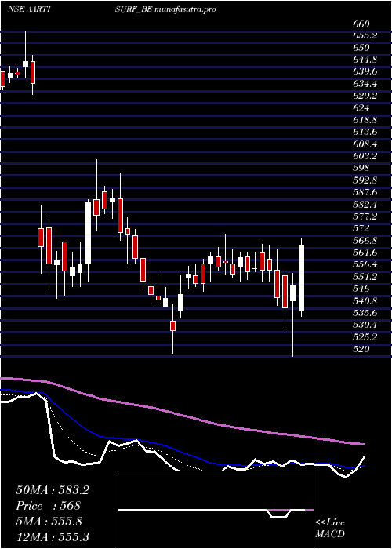392x549 pixels.
Task: Select the 608.4 axis value
Action: click(365, 144)
